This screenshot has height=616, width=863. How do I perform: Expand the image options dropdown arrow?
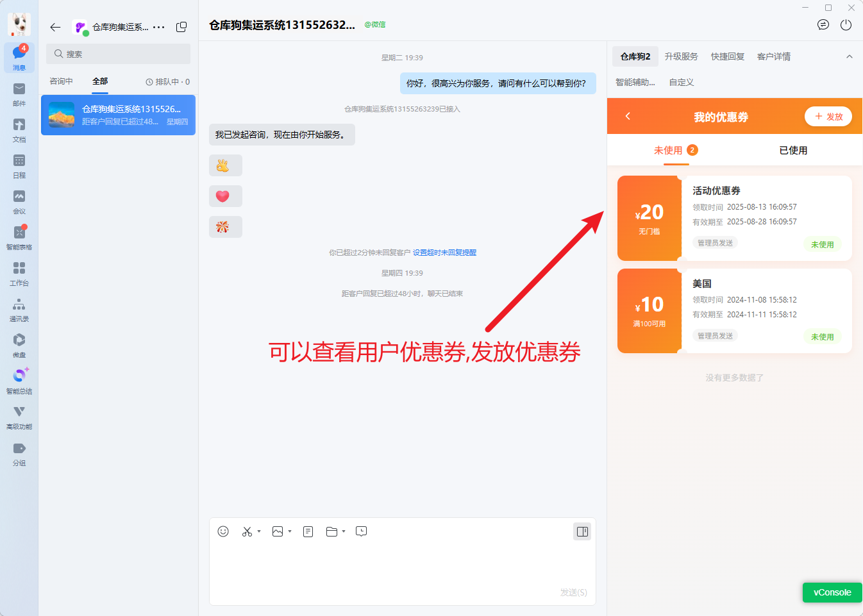point(290,531)
